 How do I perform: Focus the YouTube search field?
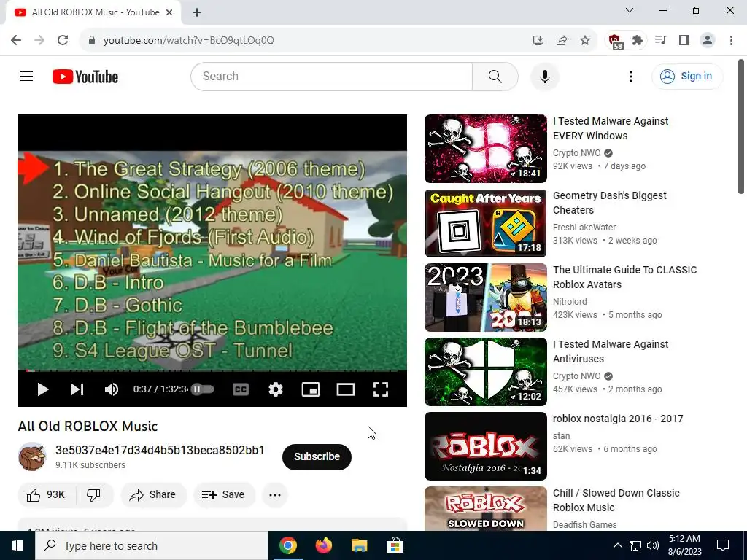click(x=331, y=76)
